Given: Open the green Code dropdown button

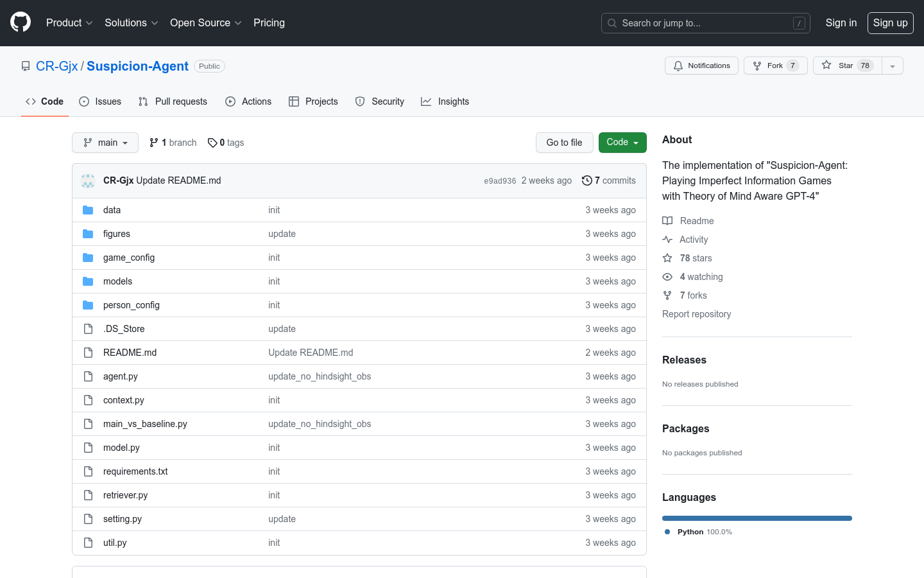Looking at the screenshot, I should (x=622, y=143).
